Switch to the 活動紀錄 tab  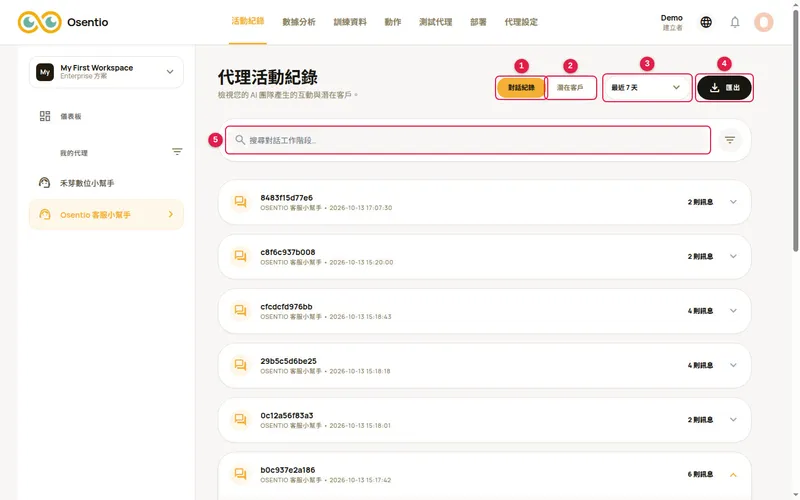point(247,21)
